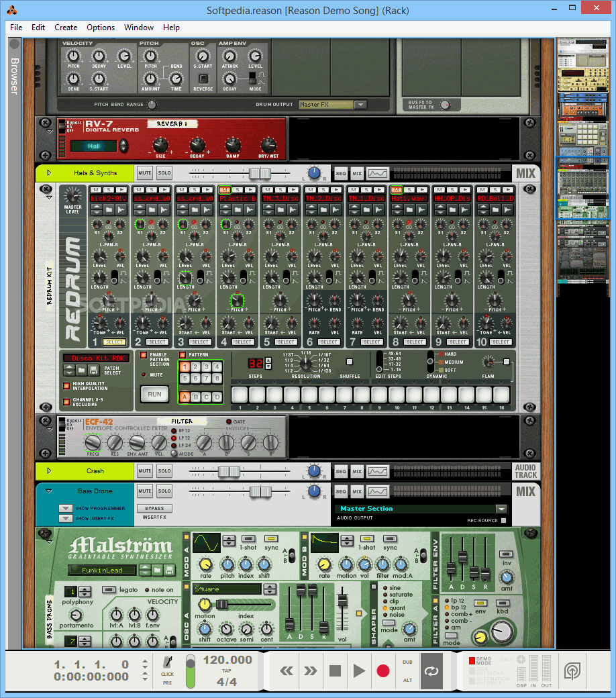Click the Hats & Synths automation waveform icon
This screenshot has width=616, height=698.
pyautogui.click(x=377, y=173)
